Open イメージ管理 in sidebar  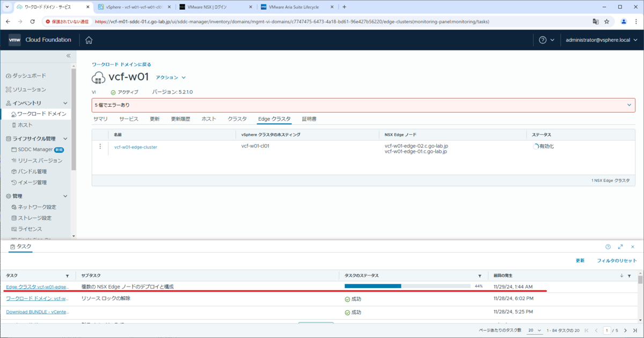coord(32,182)
